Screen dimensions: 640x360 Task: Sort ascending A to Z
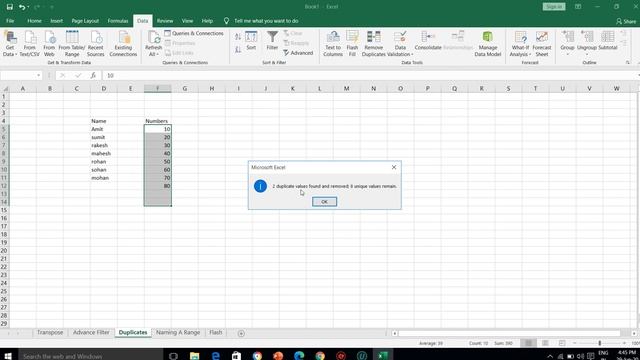pyautogui.click(x=238, y=37)
